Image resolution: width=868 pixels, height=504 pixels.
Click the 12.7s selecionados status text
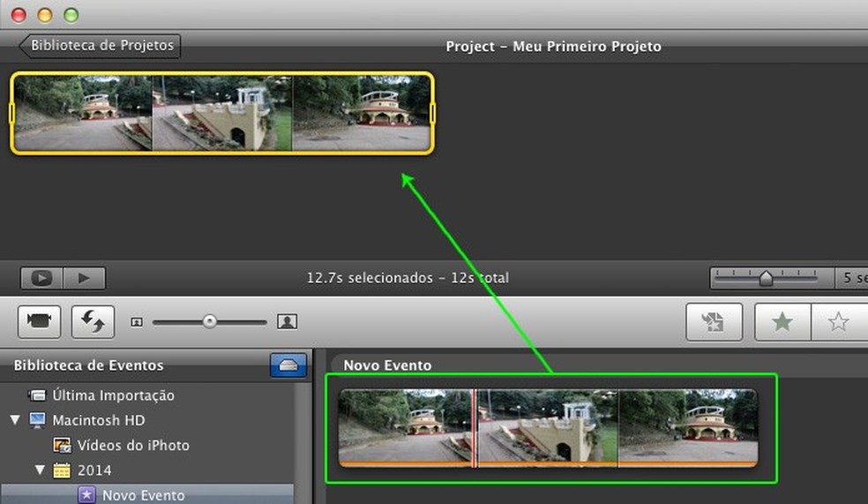(x=408, y=277)
